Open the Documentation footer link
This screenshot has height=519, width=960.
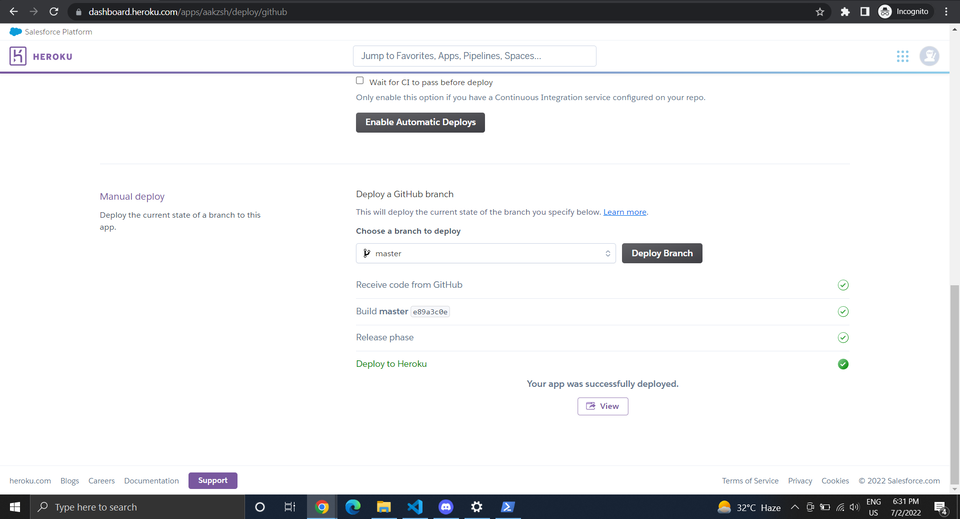click(x=151, y=481)
